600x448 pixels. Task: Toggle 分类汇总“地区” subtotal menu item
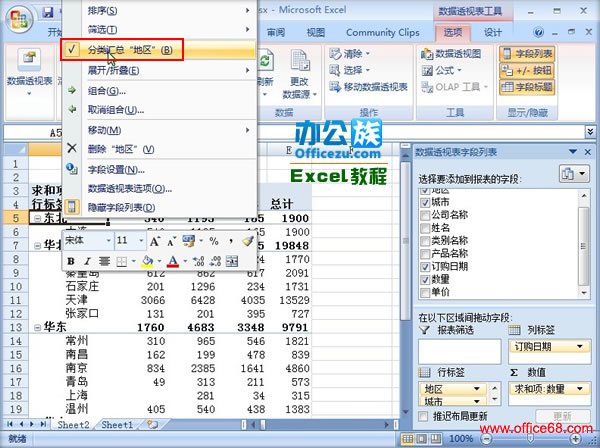[x=159, y=50]
